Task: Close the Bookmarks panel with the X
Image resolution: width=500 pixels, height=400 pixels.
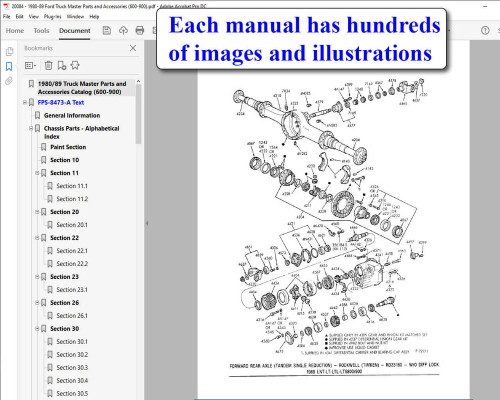Action: pos(133,48)
